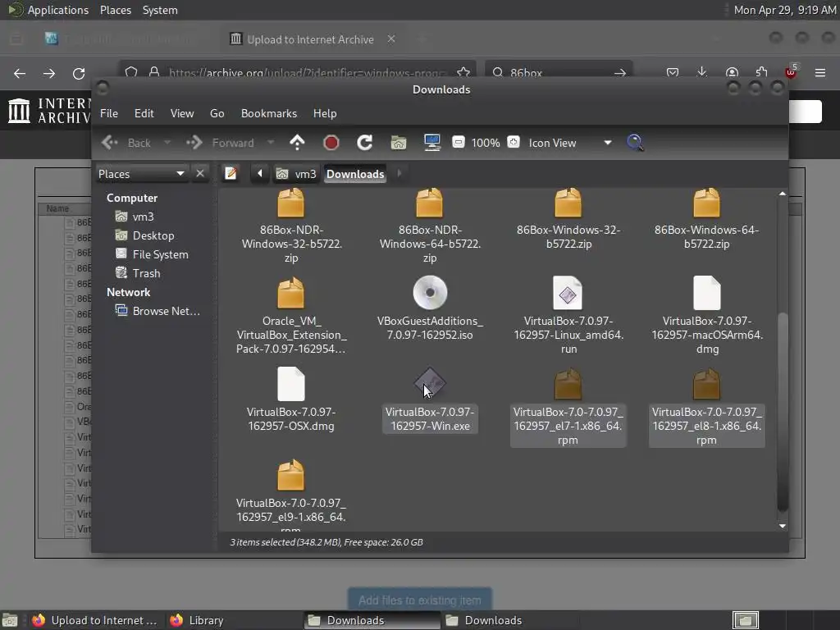Open the Icon View mode dropdown
840x630 pixels.
click(570, 143)
